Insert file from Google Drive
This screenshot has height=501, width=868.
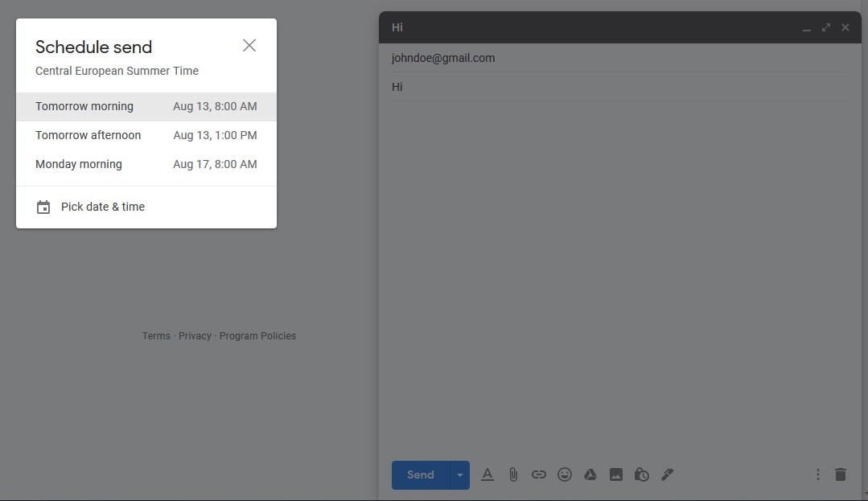click(x=590, y=475)
